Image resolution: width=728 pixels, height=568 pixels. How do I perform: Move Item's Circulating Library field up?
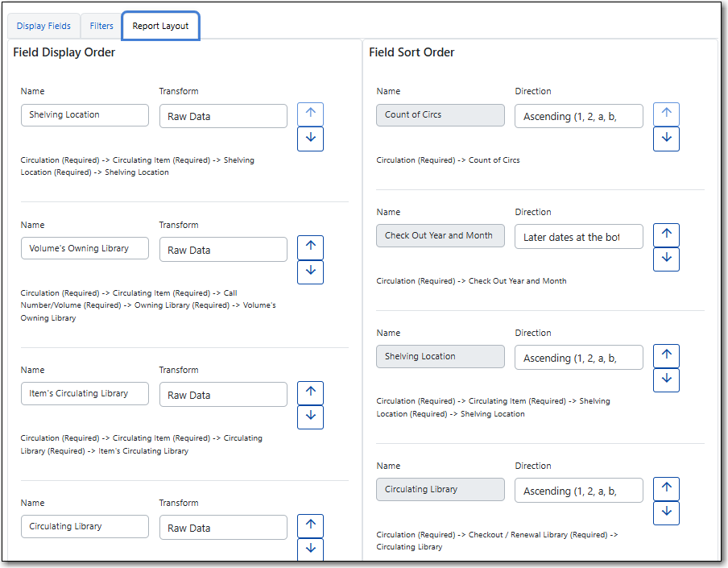coord(310,392)
